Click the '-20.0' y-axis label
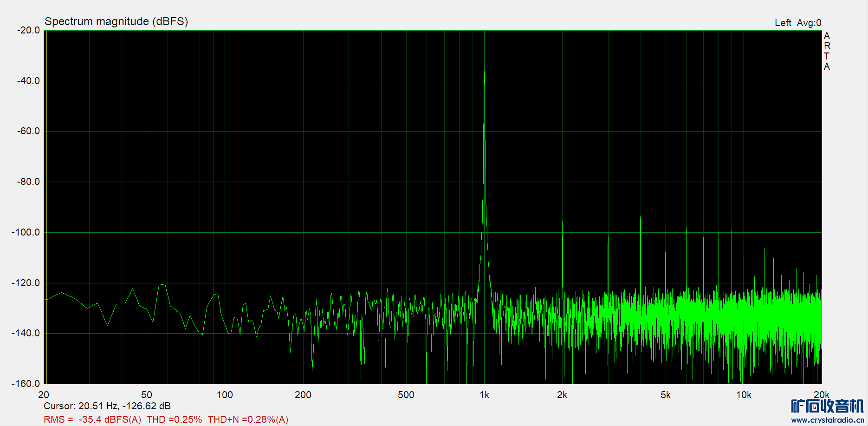This screenshot has height=426, width=868. pyautogui.click(x=28, y=30)
